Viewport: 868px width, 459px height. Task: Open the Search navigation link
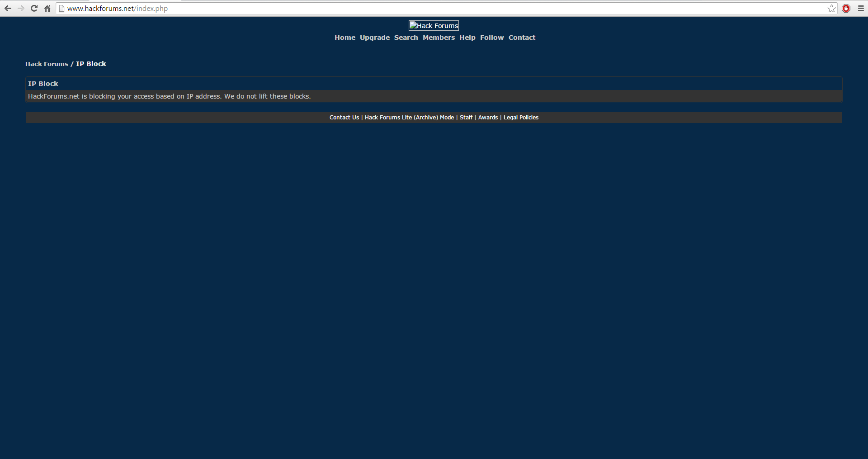tap(406, 38)
